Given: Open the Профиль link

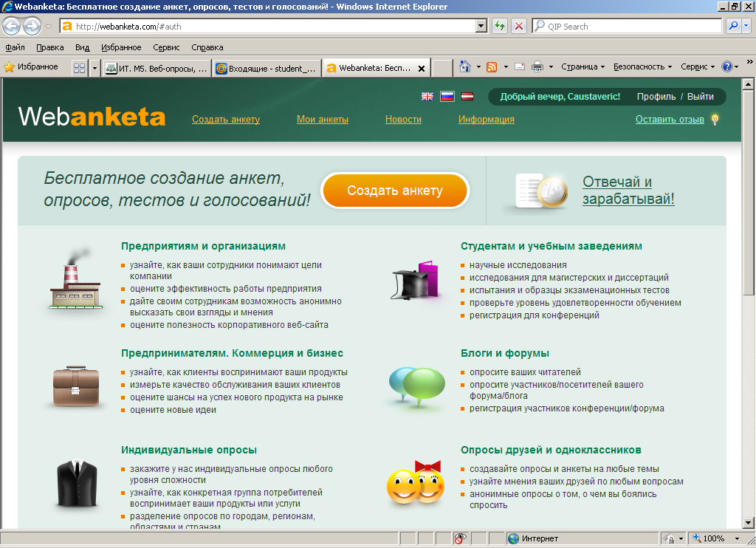Looking at the screenshot, I should pyautogui.click(x=656, y=97).
